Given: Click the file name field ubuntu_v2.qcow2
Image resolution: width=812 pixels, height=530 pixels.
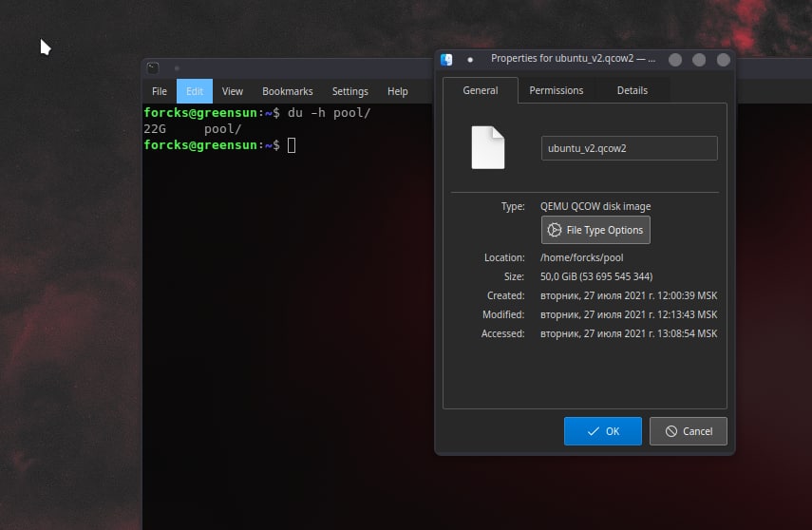Looking at the screenshot, I should tap(630, 148).
